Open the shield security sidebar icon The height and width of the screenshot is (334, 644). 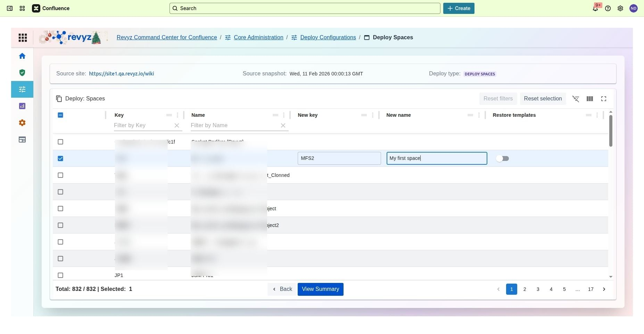click(x=22, y=73)
